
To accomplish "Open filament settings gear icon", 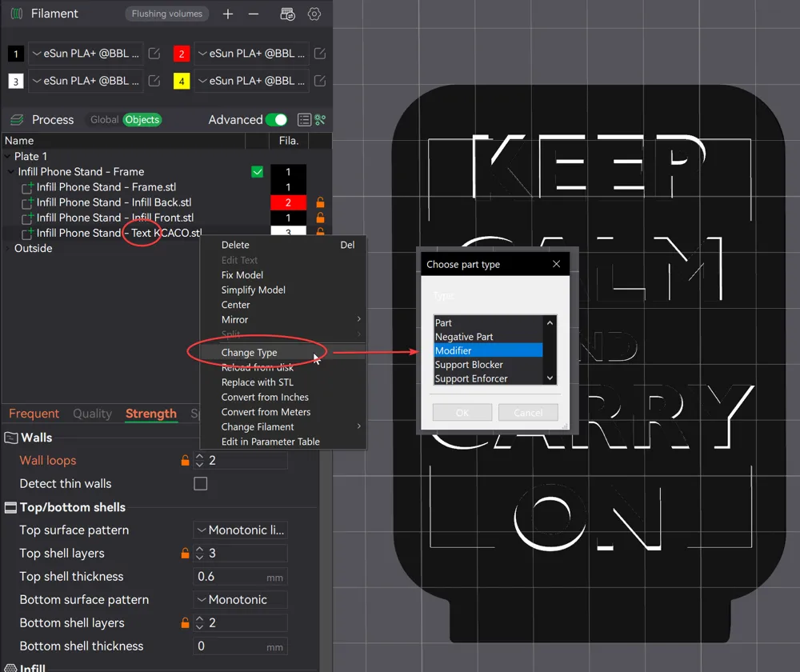I will tap(314, 14).
